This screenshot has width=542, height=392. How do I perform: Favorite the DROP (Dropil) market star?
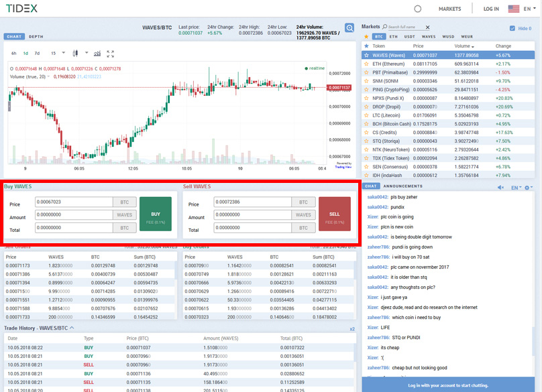tap(366, 107)
